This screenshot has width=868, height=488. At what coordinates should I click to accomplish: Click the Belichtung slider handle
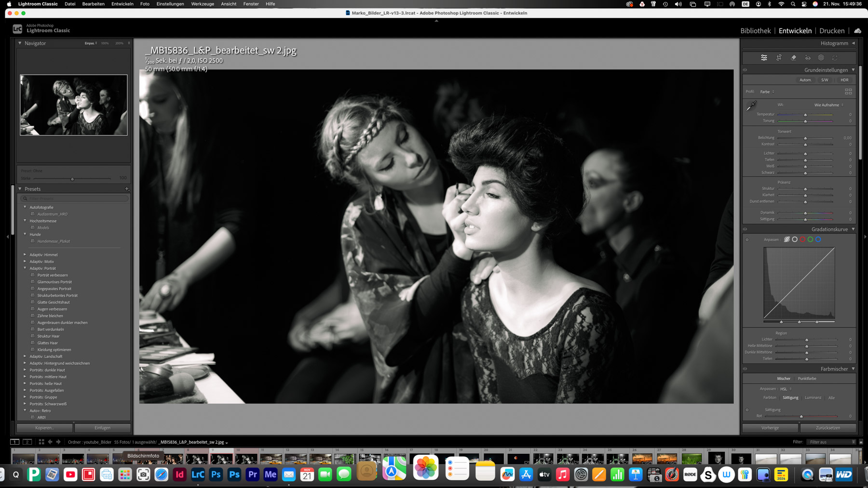pos(805,138)
